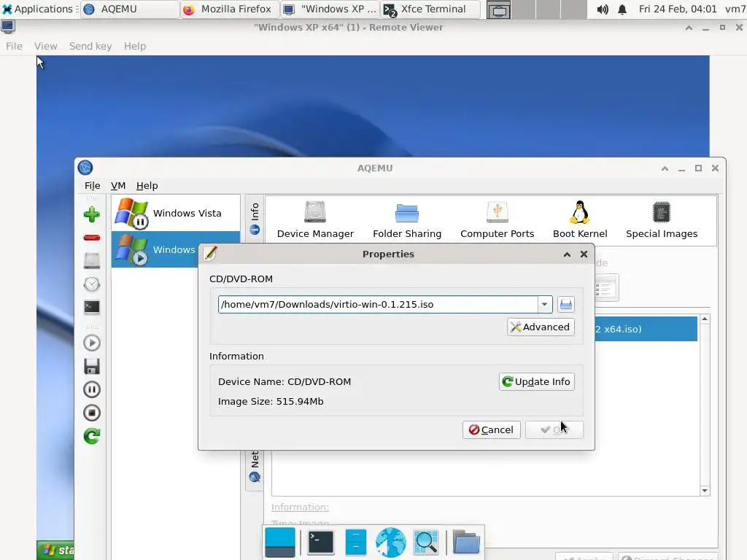The image size is (747, 560).
Task: Open Remote Viewer View menu
Action: 46,46
